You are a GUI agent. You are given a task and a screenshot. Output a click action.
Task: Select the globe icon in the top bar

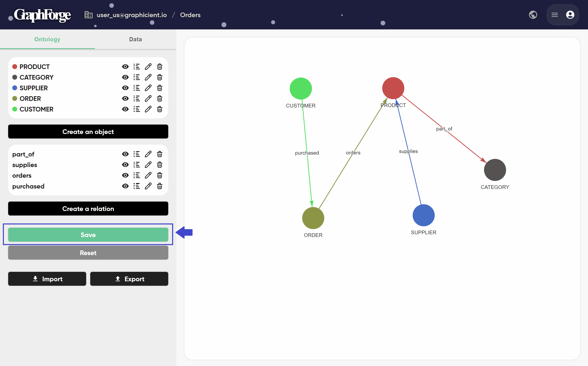pos(533,15)
